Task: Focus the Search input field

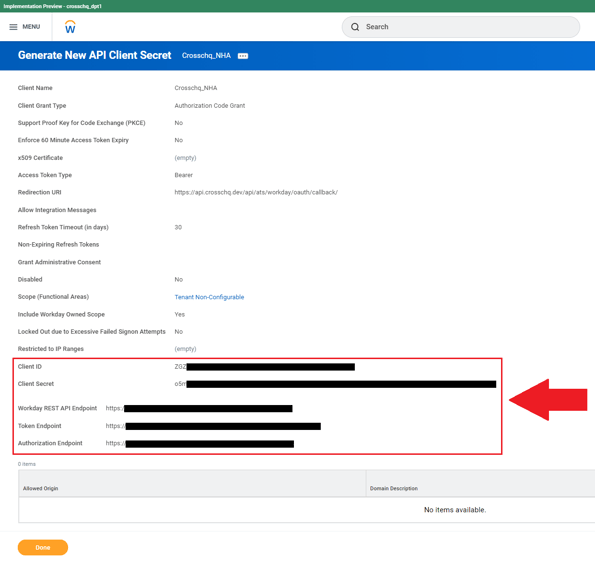Action: 461,27
